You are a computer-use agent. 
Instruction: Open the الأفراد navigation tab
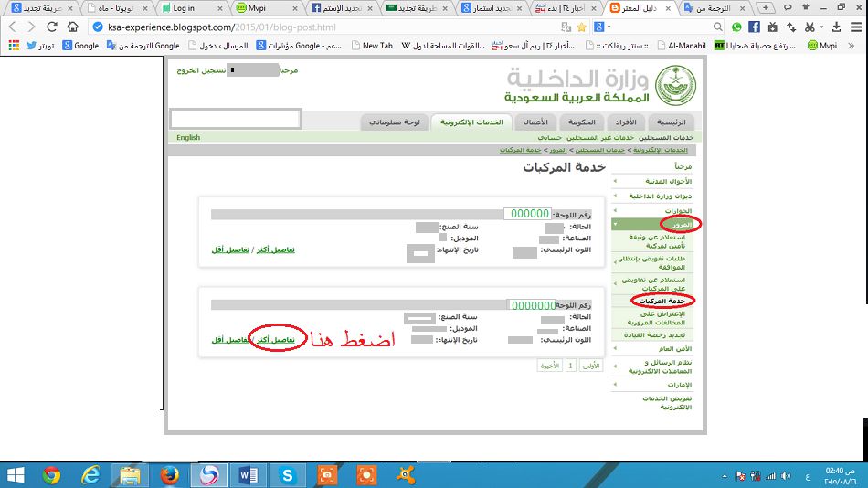[619, 122]
